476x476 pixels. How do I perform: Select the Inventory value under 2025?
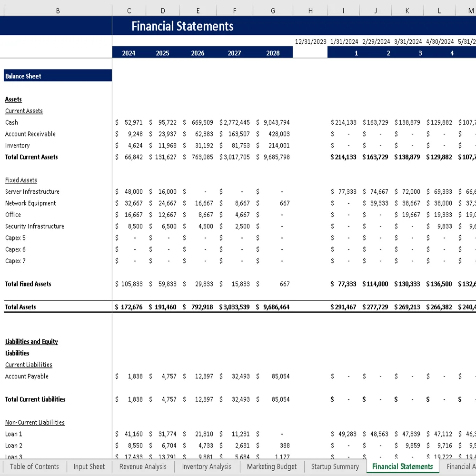click(163, 145)
